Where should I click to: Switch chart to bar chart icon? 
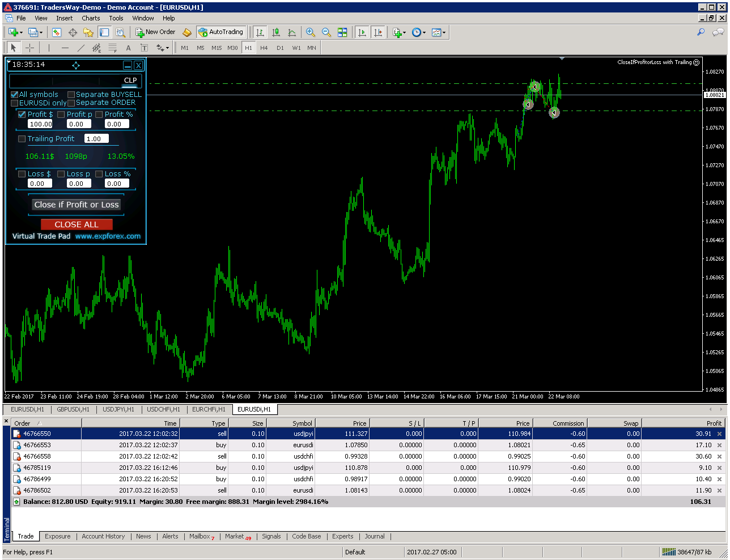260,32
